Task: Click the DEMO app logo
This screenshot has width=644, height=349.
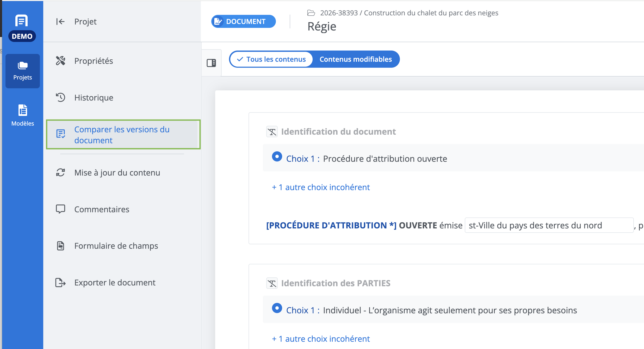Action: (22, 28)
